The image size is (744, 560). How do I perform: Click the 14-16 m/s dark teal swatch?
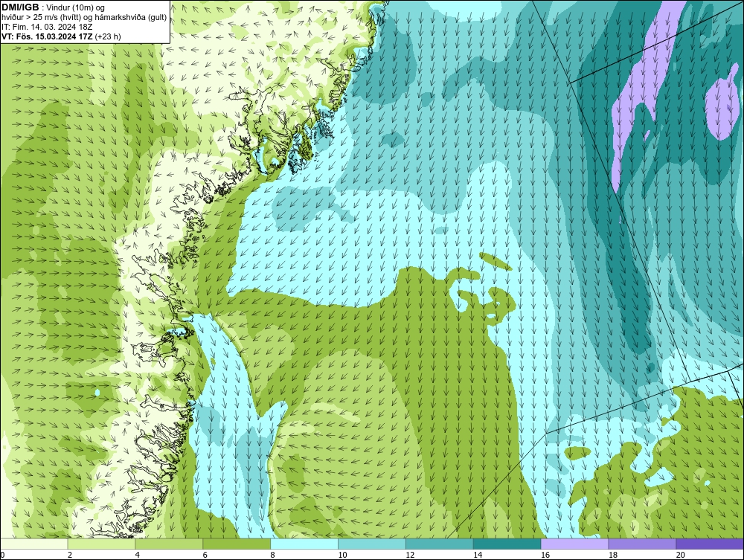pyautogui.click(x=507, y=544)
